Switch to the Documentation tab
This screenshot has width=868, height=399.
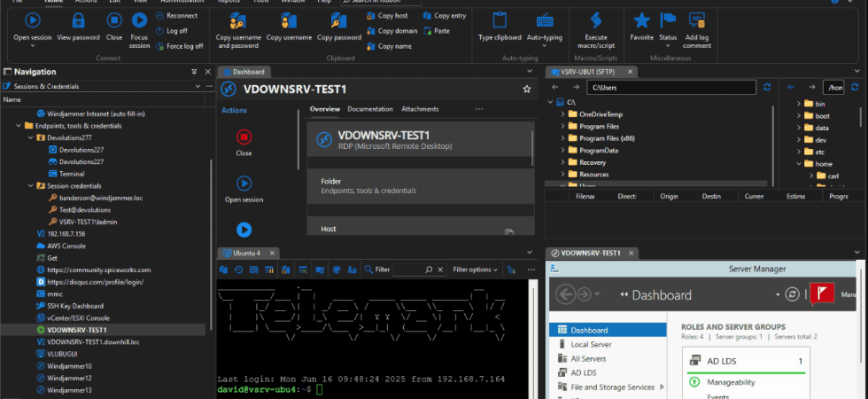tap(370, 109)
